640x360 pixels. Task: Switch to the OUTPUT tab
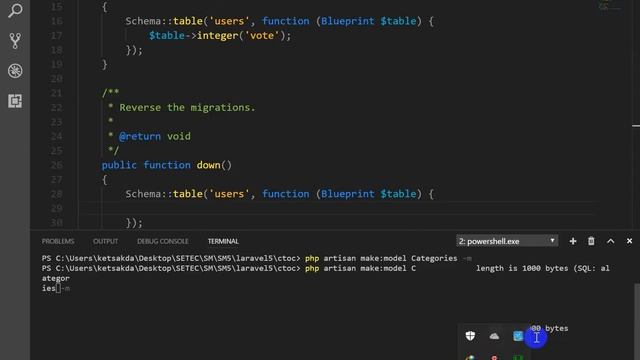coord(105,241)
